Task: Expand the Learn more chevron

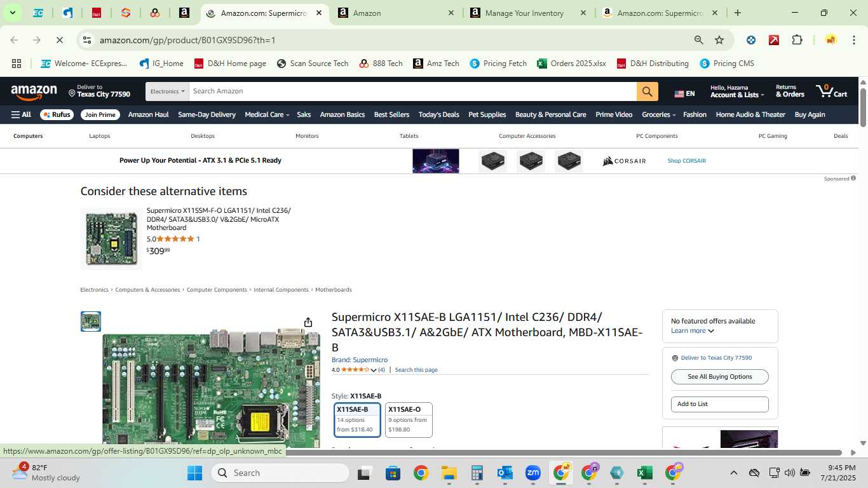Action: coord(710,331)
